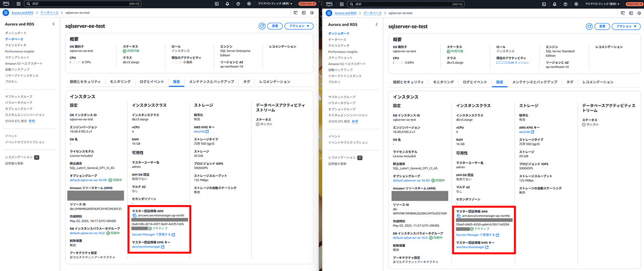Copy master credentials ARN in ee-test window
This screenshot has height=271, width=644.
click(x=134, y=215)
